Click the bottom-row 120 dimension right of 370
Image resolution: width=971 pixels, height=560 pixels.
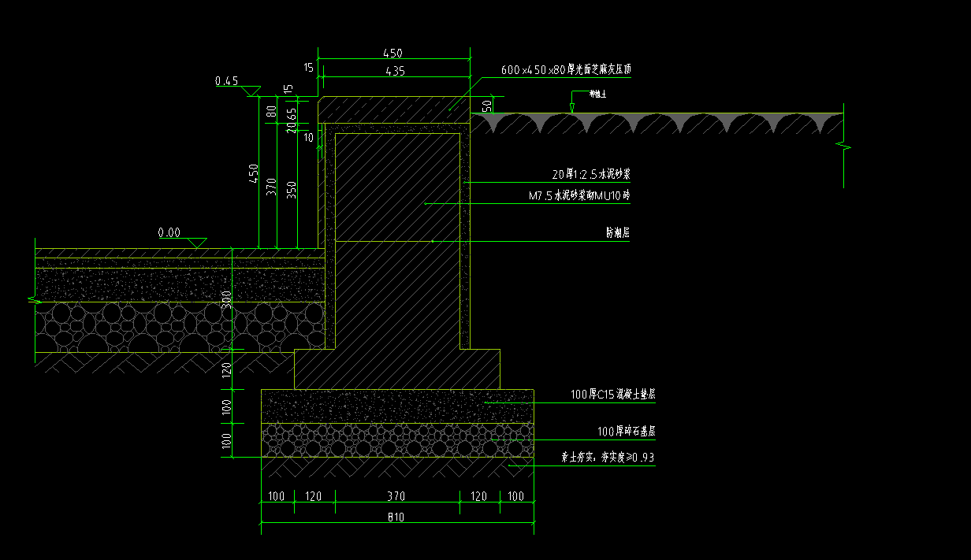(x=478, y=497)
